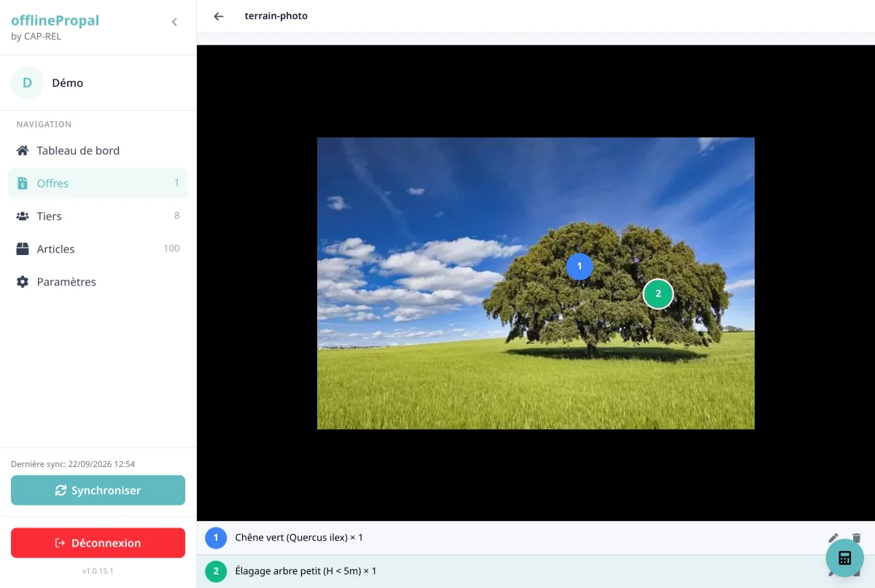
Task: Select green marker 2 on the photo
Action: click(x=658, y=294)
